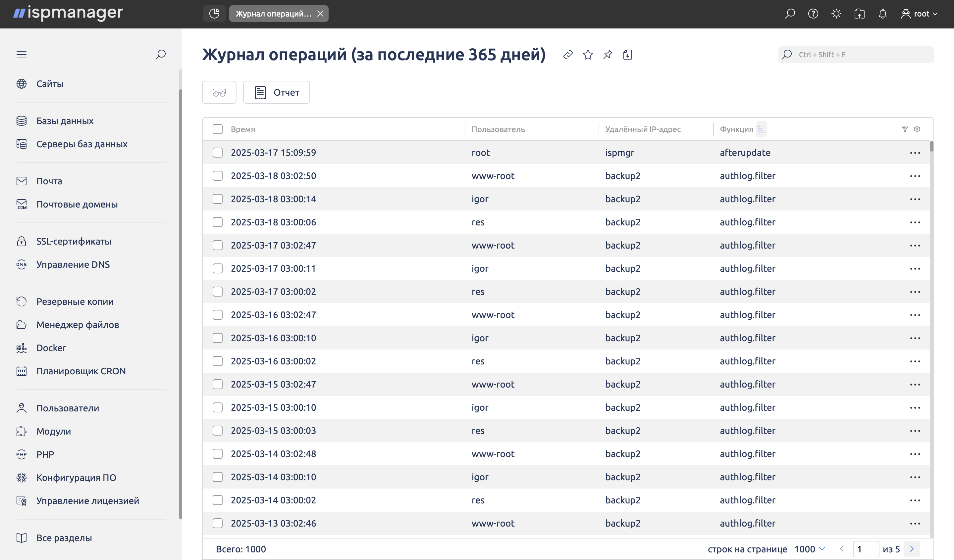Screen dimensions: 954x560
Task: Expand rows-per-page 1000 dropdown
Action: (x=809, y=549)
